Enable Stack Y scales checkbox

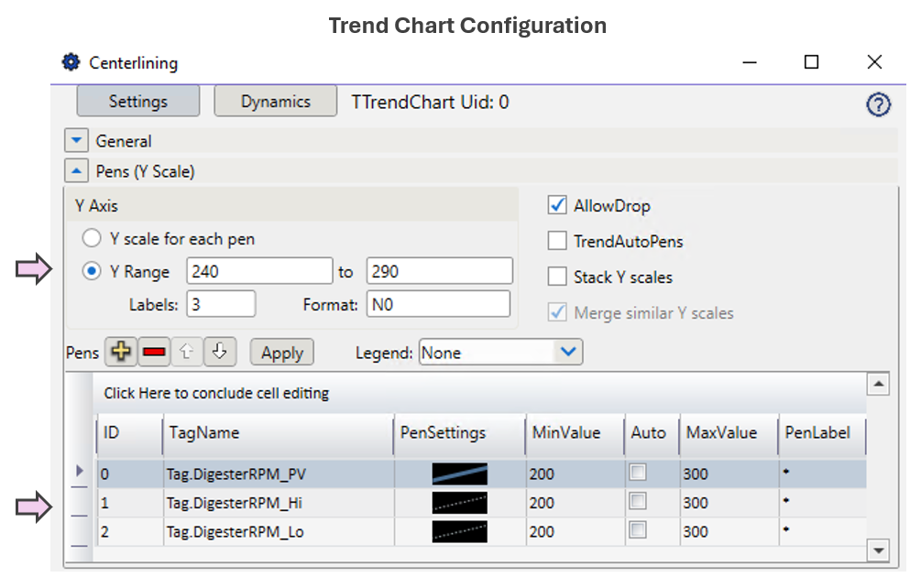coord(556,277)
